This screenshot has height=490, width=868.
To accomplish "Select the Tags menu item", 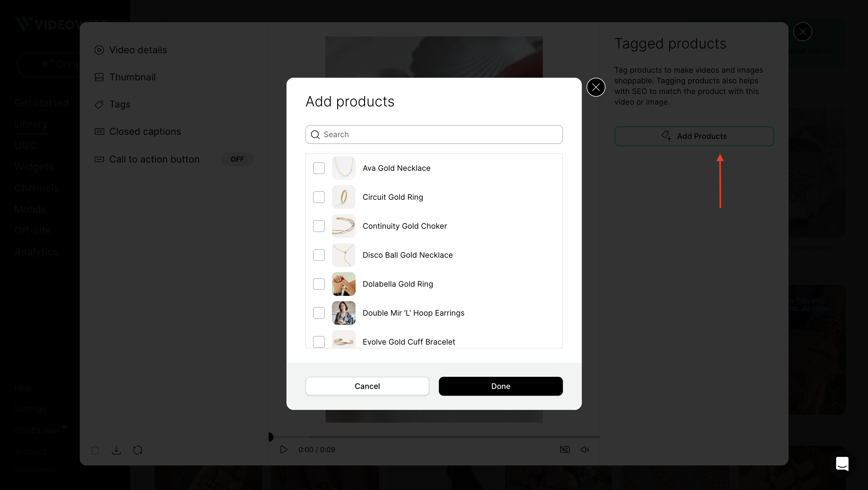I will 119,104.
